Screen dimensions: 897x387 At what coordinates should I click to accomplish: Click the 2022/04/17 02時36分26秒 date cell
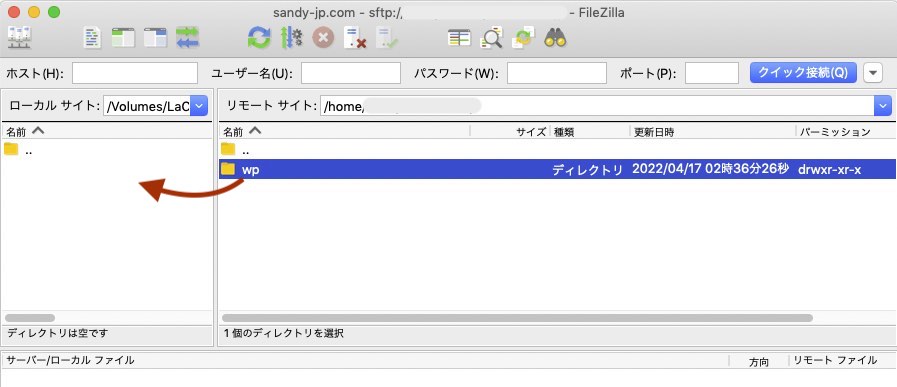pyautogui.click(x=711, y=169)
